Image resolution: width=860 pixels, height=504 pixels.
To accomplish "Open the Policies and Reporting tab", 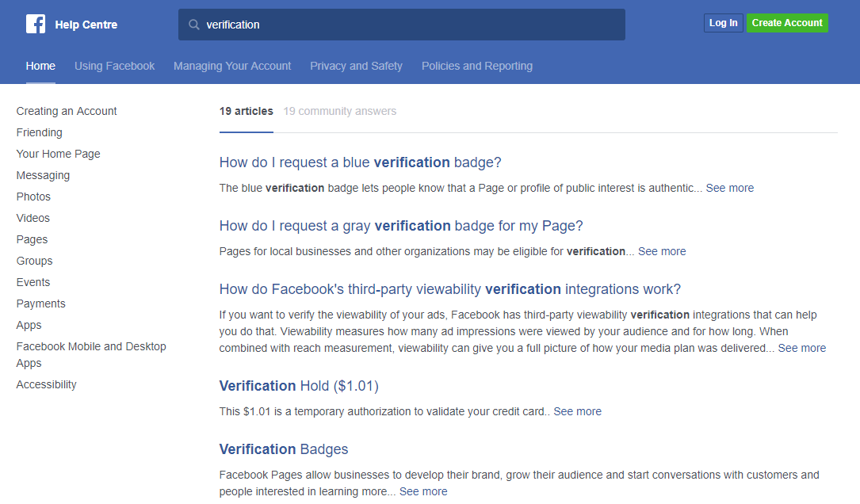I will click(x=477, y=67).
